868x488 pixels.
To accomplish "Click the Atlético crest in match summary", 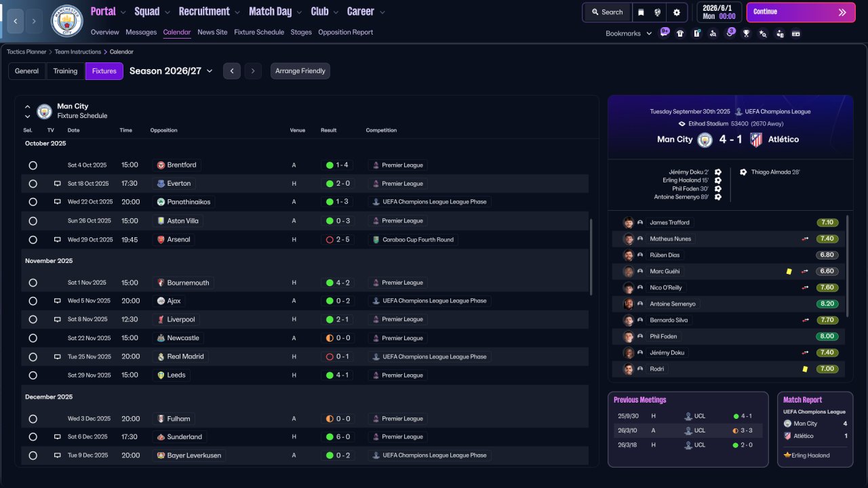I will point(756,140).
